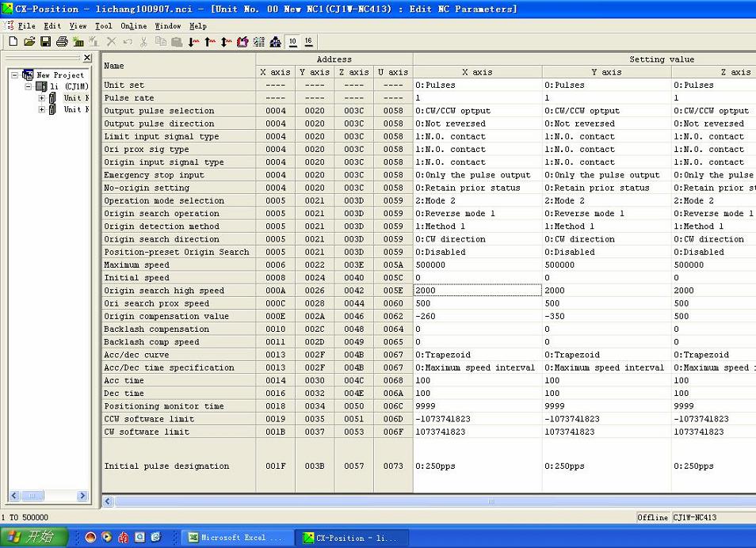Click the Offline status bar indicator

(x=652, y=518)
